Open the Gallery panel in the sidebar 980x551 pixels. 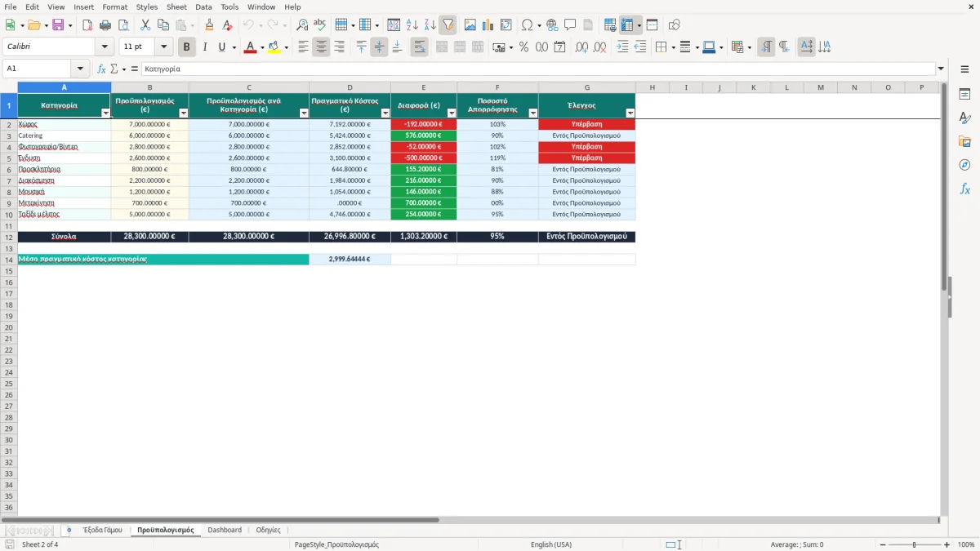(x=964, y=142)
